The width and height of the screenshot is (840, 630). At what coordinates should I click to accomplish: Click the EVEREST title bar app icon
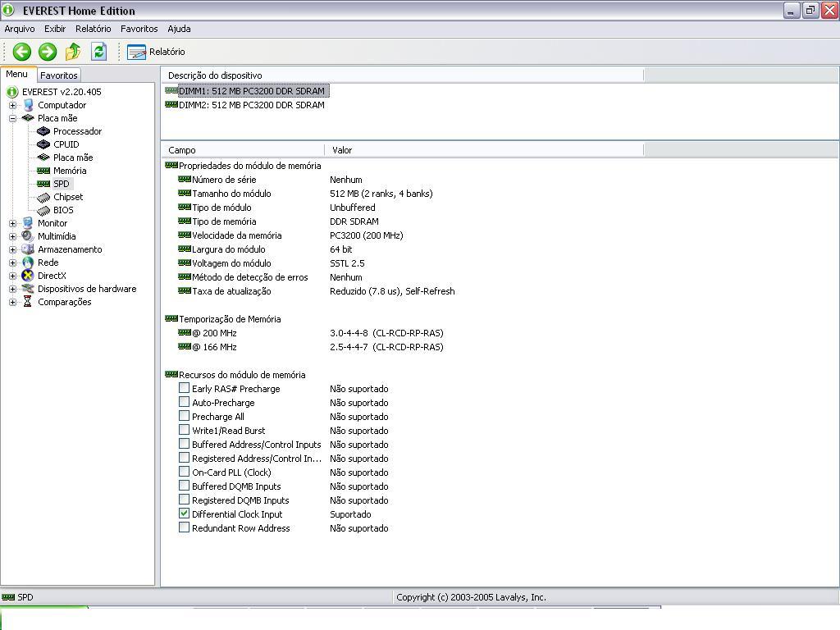point(8,10)
